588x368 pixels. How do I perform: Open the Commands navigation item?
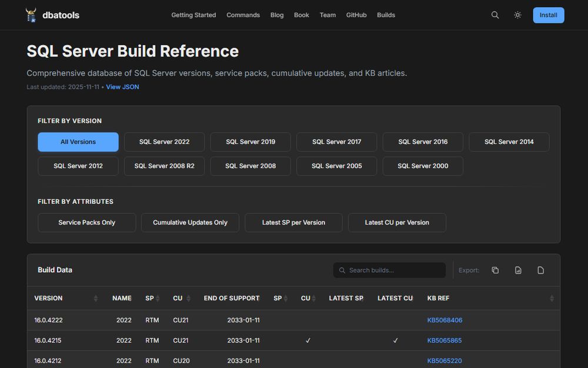pyautogui.click(x=243, y=15)
